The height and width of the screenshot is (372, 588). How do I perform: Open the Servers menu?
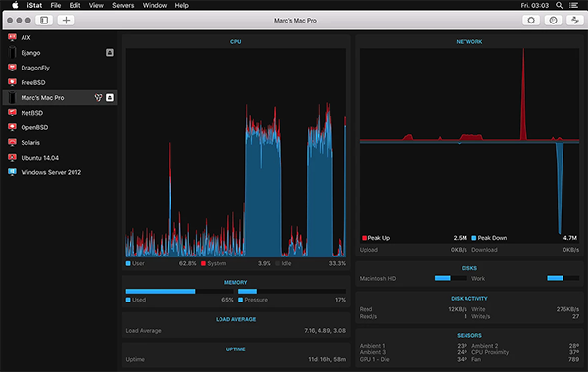click(123, 5)
